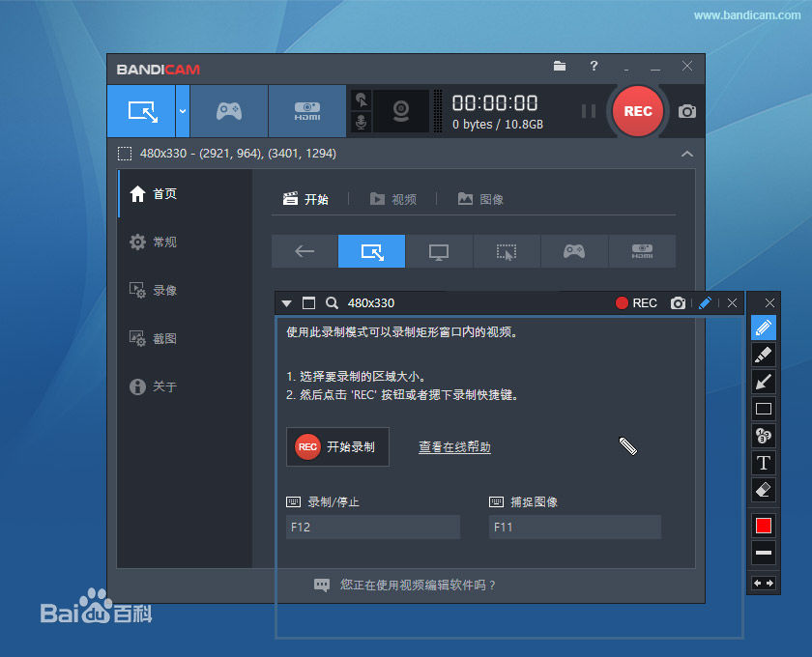Open 关于 about in sidebar
Screen dimensions: 812x657
(164, 386)
